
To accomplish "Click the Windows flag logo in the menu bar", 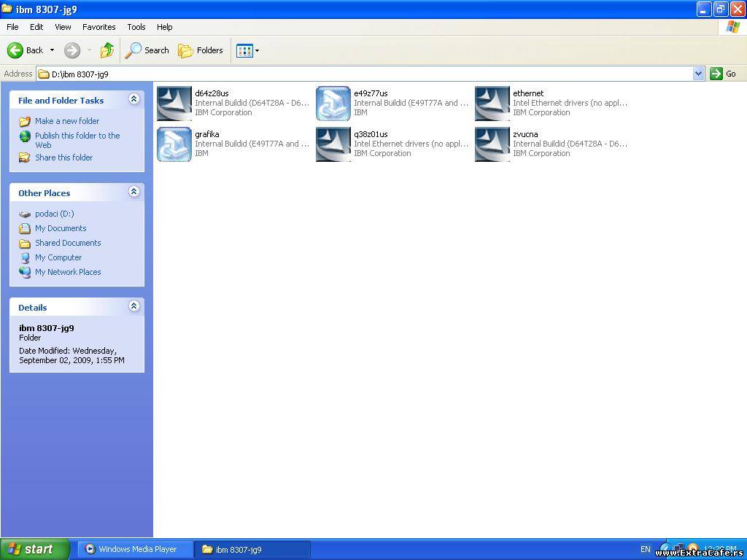I will (732, 27).
